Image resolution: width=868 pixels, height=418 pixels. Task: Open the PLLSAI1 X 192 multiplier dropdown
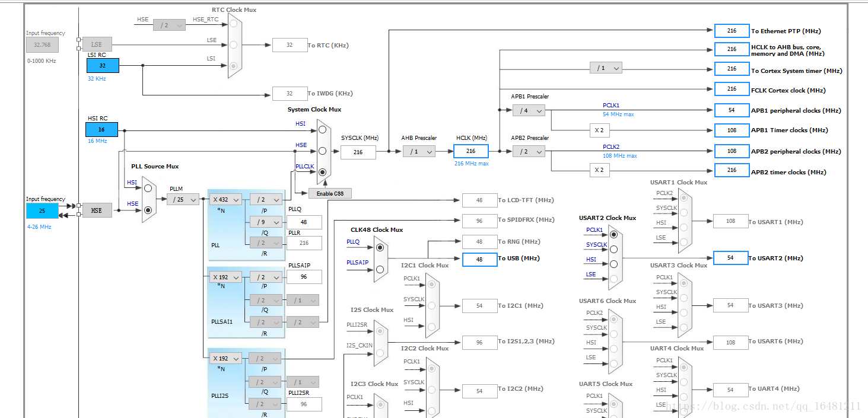pos(226,277)
